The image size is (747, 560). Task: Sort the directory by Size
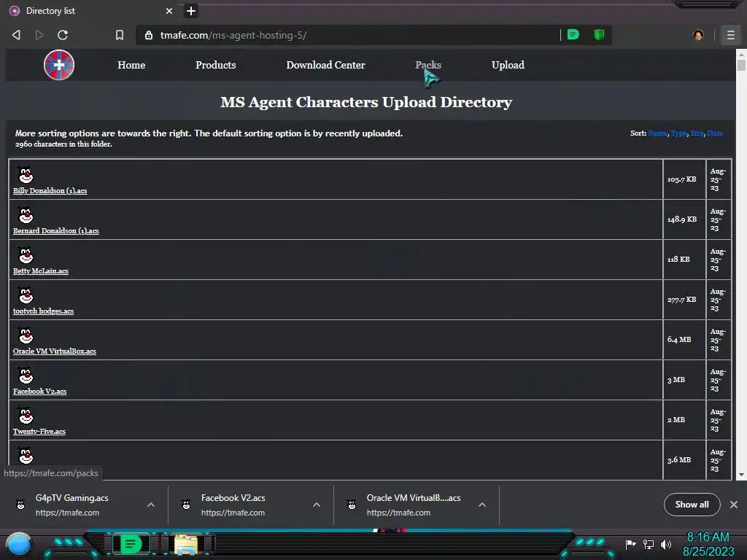tap(697, 133)
